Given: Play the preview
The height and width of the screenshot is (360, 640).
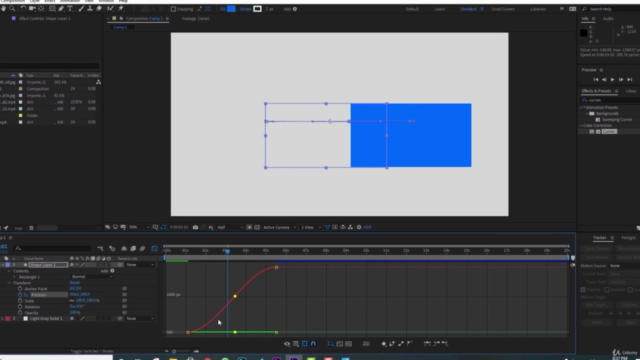Looking at the screenshot, I should 612,80.
